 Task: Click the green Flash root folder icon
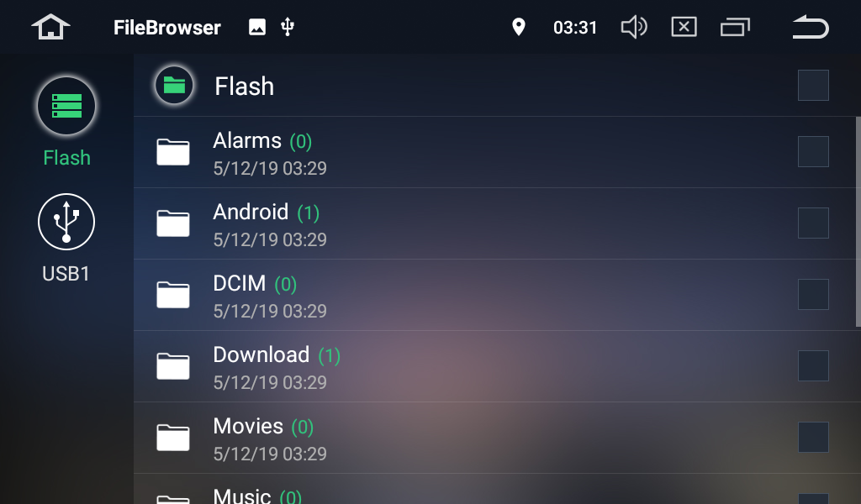pos(174,85)
